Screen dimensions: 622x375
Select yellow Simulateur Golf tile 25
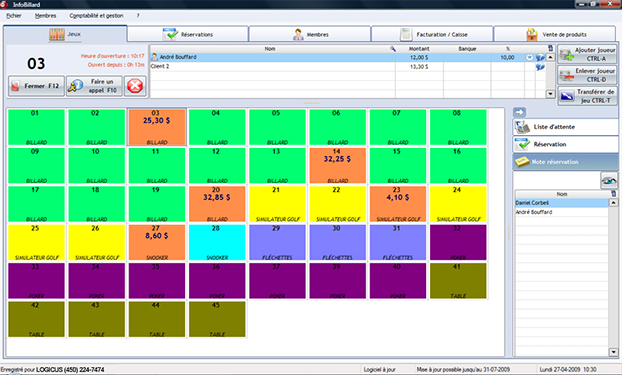coord(36,242)
